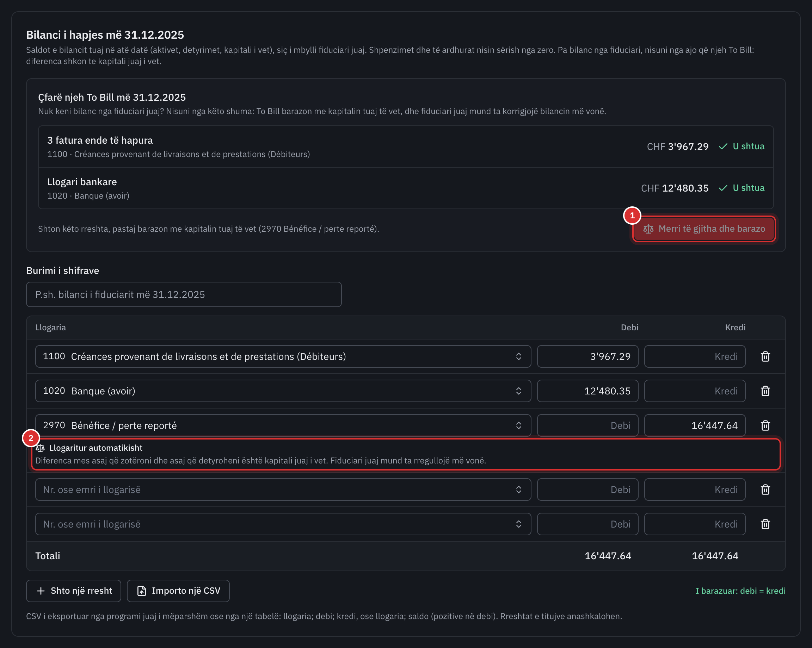
Task: Click the U shtua label for open invoices
Action: click(x=748, y=147)
